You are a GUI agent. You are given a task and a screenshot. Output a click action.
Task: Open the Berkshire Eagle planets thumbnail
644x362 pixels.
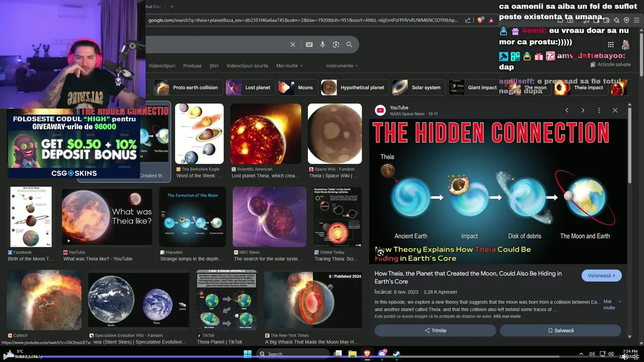coord(199,134)
